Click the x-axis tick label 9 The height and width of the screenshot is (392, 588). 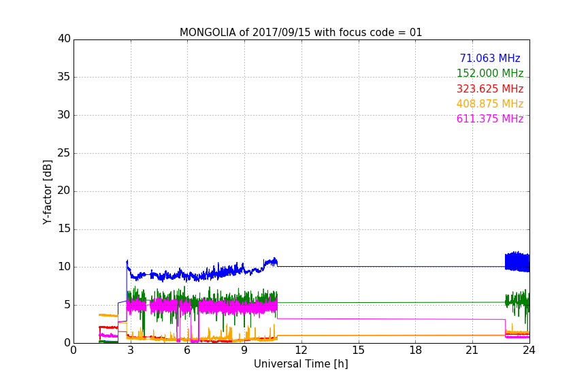pos(244,350)
